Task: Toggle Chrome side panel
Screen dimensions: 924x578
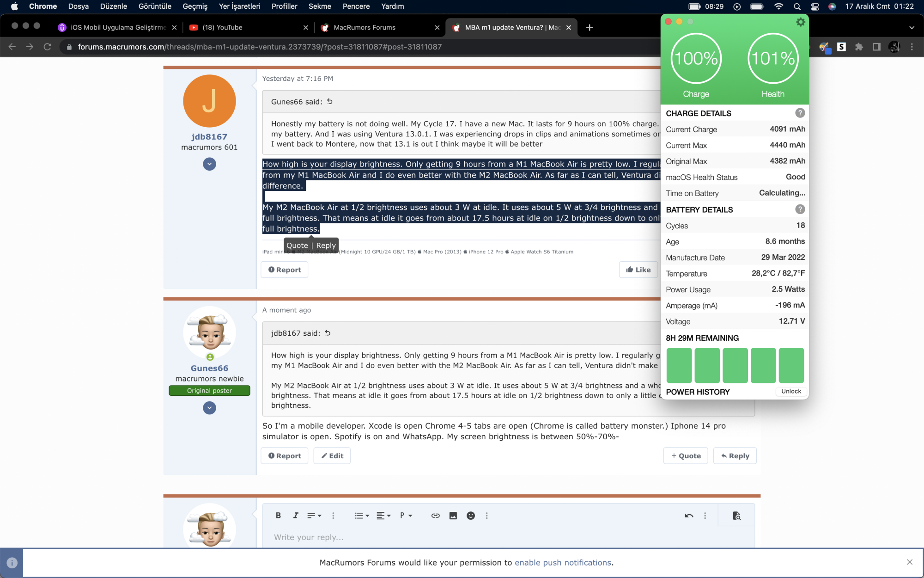Action: coord(876,47)
